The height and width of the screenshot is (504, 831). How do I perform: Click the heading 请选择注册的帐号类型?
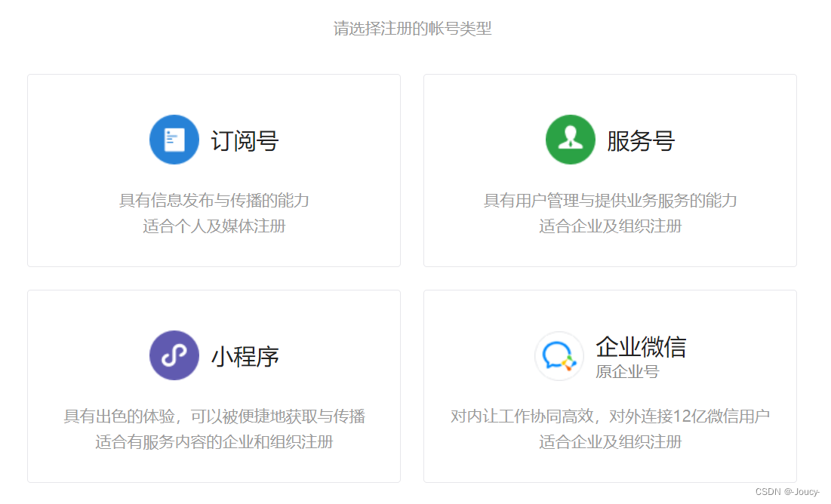pos(412,28)
